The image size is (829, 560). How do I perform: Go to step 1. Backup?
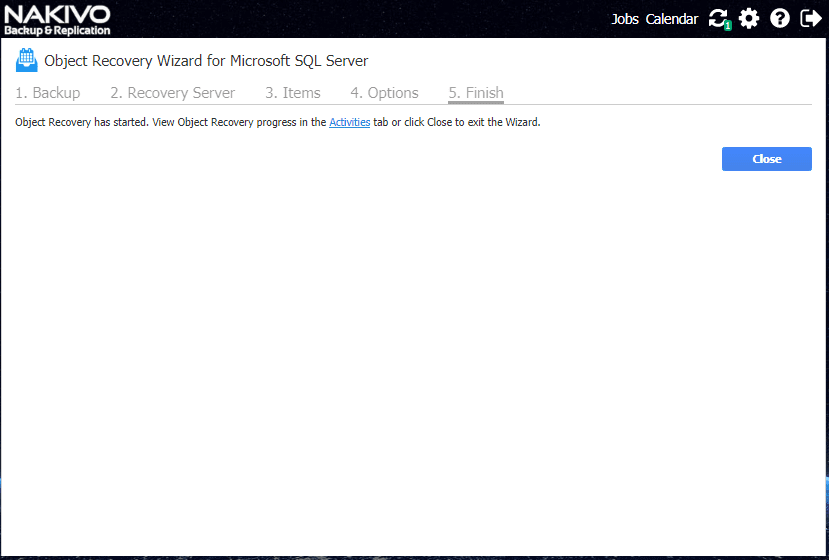tap(48, 93)
